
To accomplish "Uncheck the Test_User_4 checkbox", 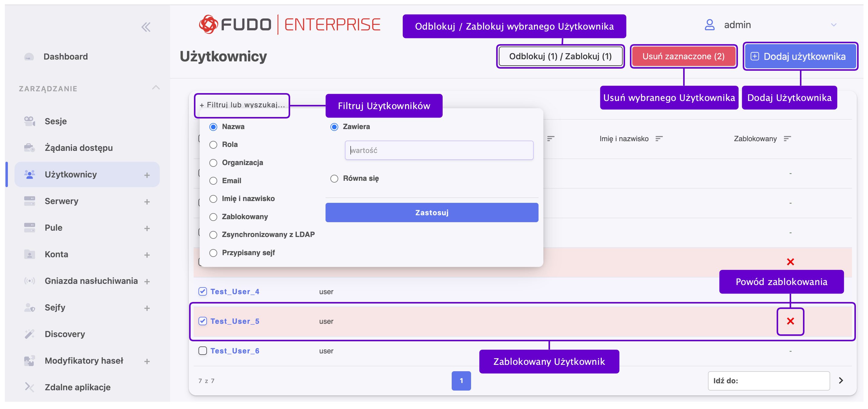I will click(202, 291).
